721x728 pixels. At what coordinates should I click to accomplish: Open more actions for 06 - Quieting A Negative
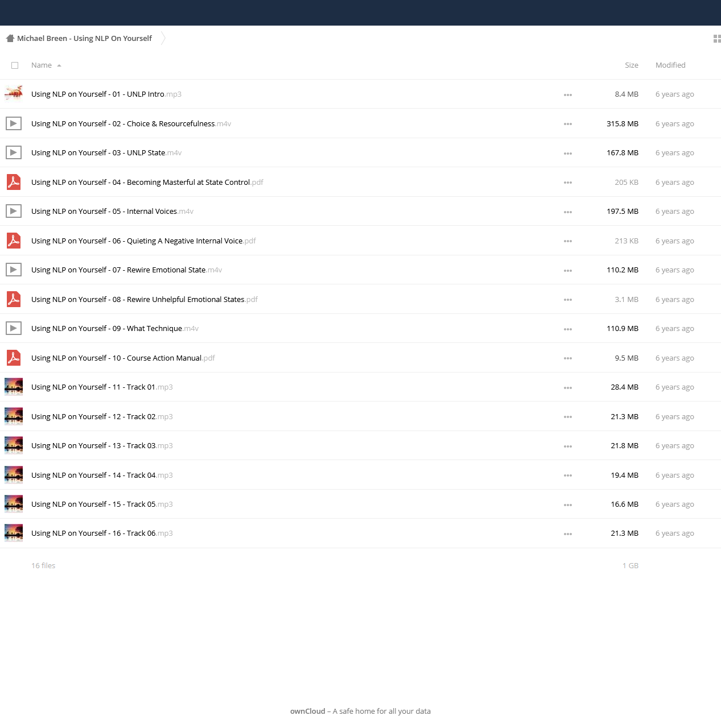(x=568, y=241)
